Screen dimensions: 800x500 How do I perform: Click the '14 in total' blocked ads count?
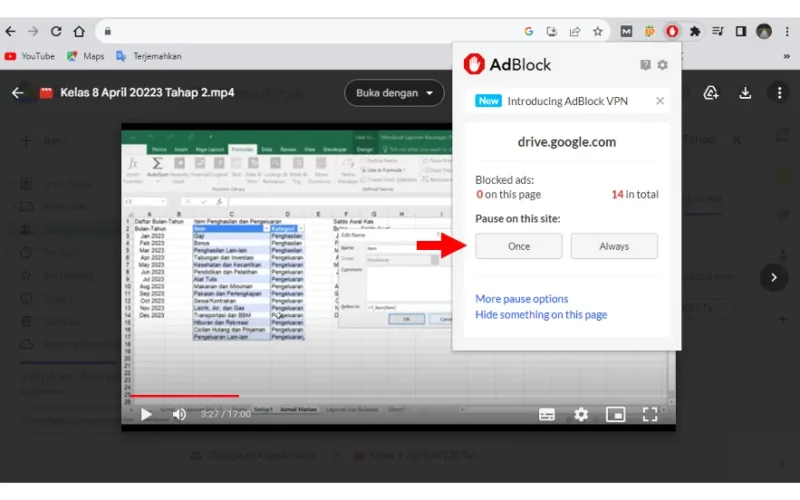coord(635,194)
